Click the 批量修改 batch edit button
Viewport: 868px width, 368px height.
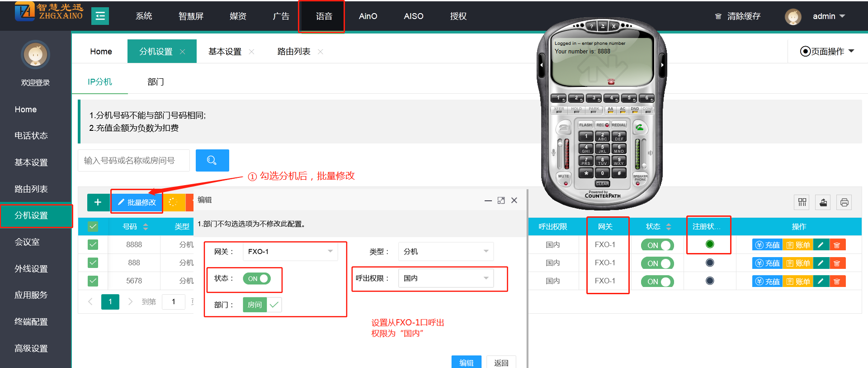coord(137,202)
